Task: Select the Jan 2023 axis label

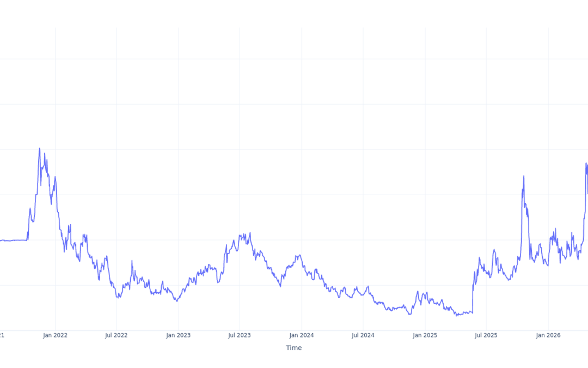Action: (178, 335)
